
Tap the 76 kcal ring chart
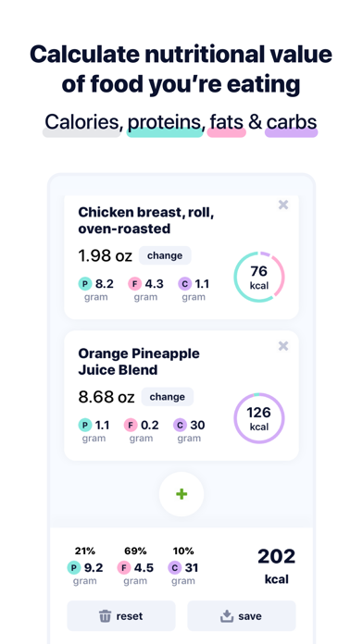(259, 277)
